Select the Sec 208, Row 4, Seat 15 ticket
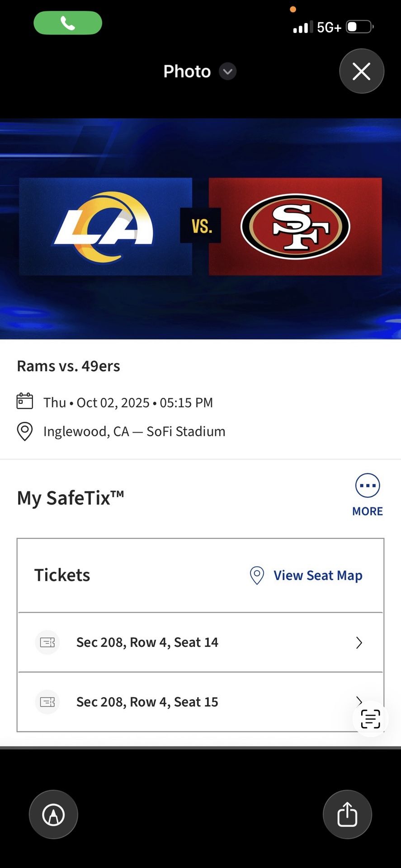The image size is (401, 868). (x=147, y=702)
